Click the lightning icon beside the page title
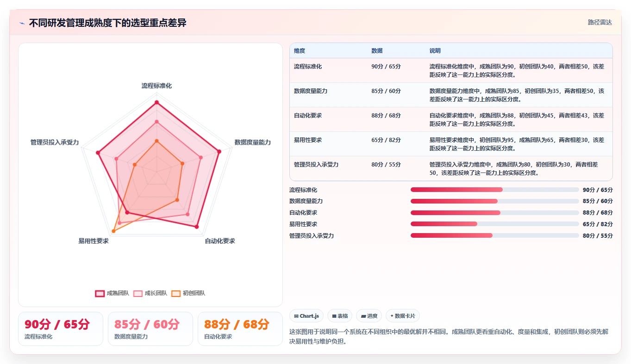 coord(22,23)
